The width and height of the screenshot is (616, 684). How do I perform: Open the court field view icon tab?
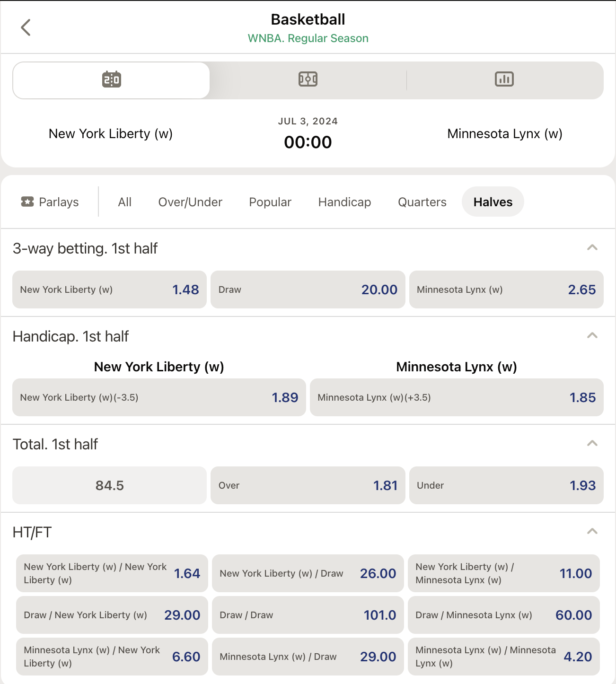[x=308, y=79]
